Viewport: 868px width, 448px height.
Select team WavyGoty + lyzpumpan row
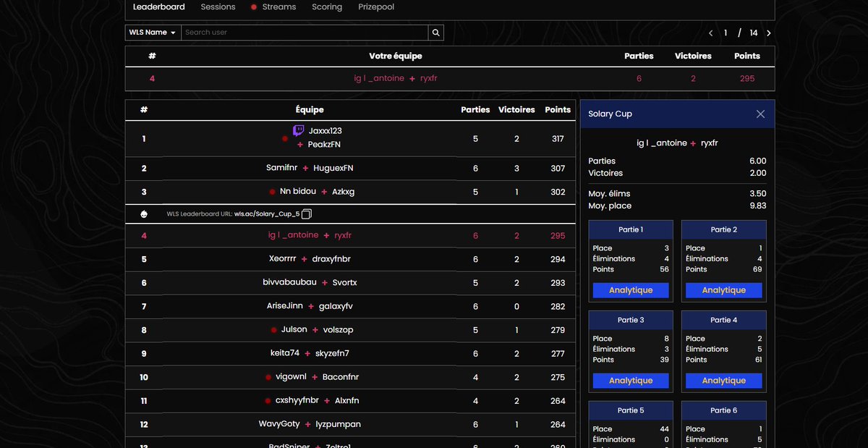point(350,424)
